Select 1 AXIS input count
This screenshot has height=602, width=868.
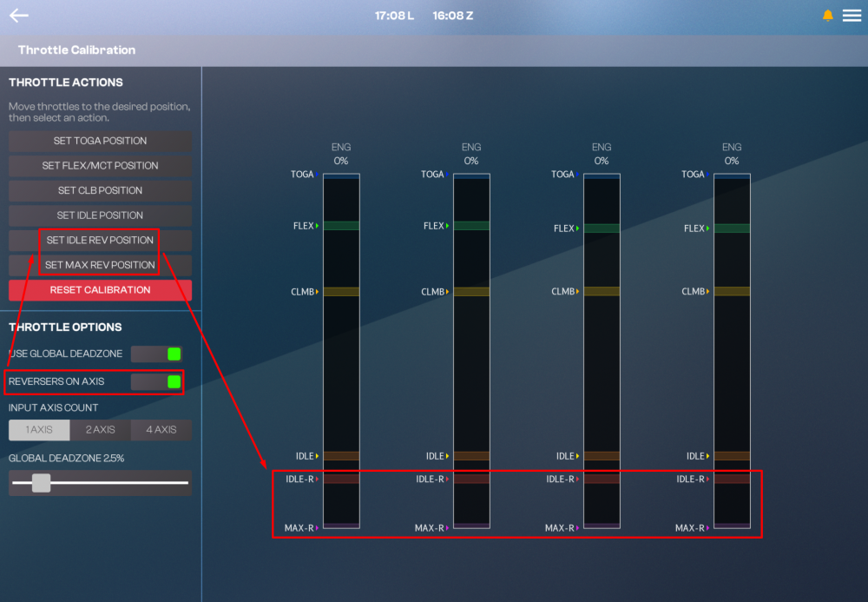point(39,430)
